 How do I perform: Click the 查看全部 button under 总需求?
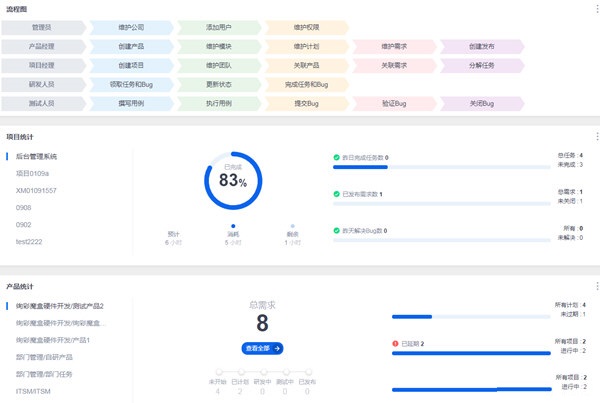click(262, 348)
